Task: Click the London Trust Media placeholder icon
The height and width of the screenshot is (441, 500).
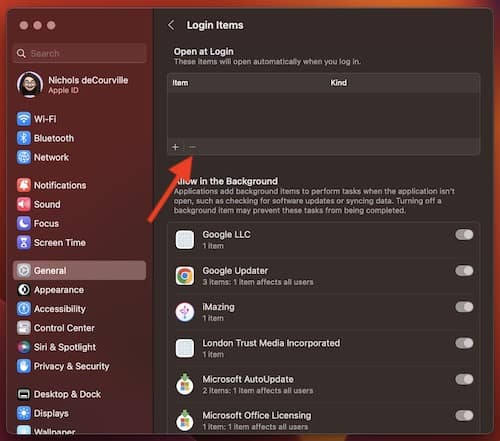Action: (x=185, y=348)
